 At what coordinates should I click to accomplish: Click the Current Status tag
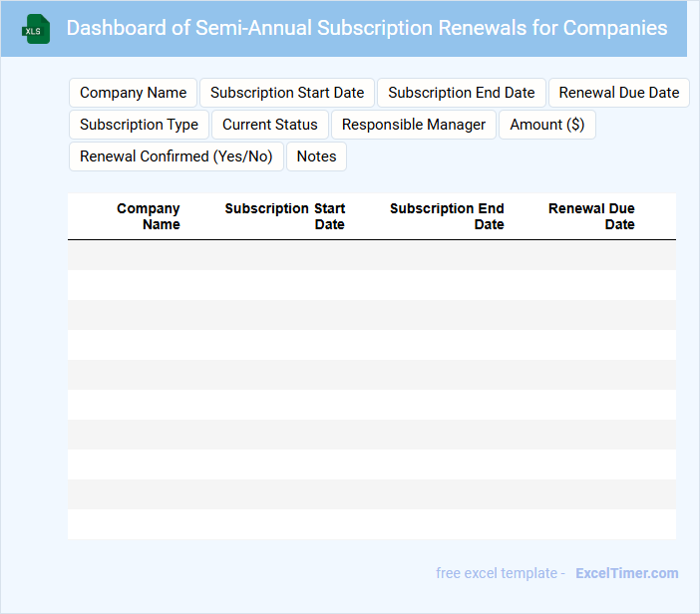(x=269, y=125)
